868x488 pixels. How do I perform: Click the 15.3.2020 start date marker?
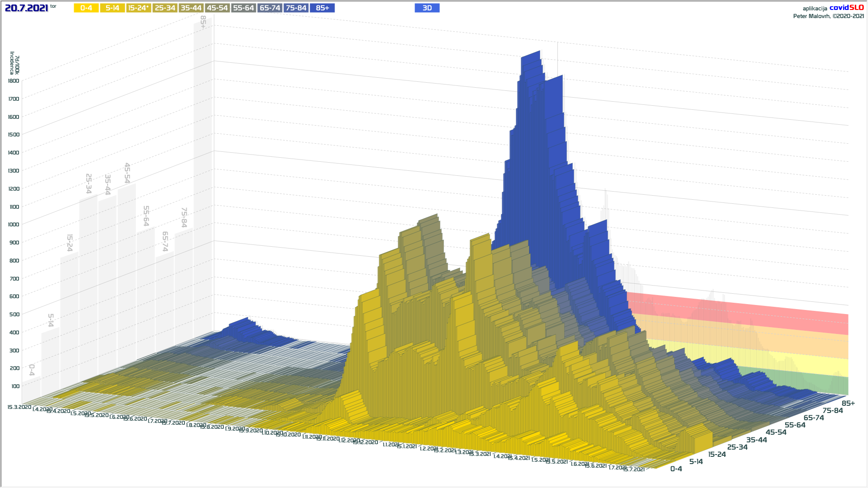pos(19,407)
